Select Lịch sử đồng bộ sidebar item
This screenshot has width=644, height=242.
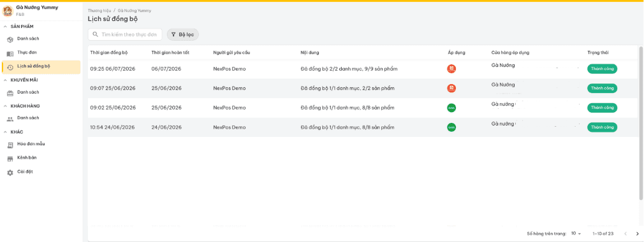41,68
